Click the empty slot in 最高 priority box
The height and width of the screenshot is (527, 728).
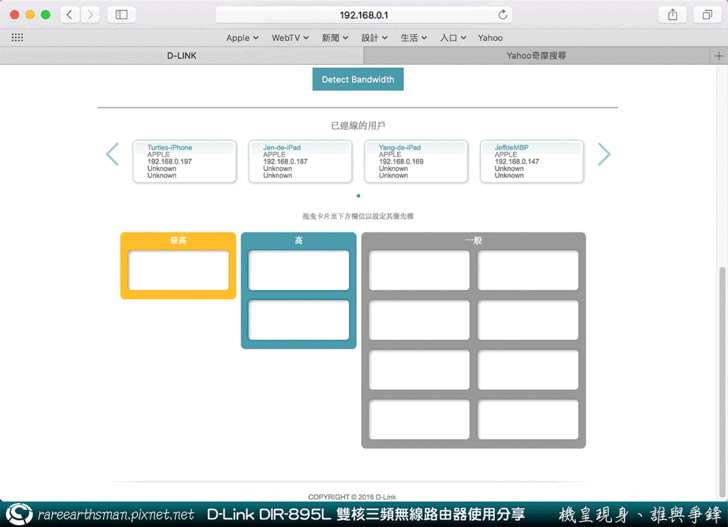[x=178, y=270]
